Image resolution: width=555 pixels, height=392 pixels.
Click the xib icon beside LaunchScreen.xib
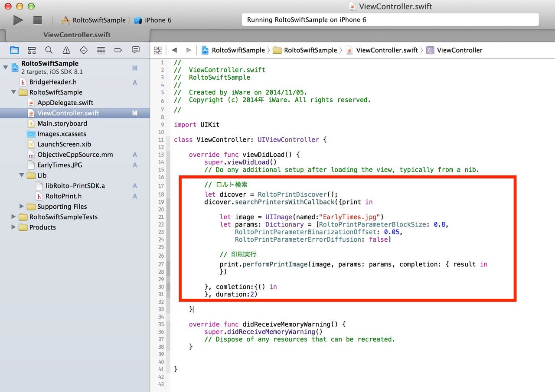(31, 144)
